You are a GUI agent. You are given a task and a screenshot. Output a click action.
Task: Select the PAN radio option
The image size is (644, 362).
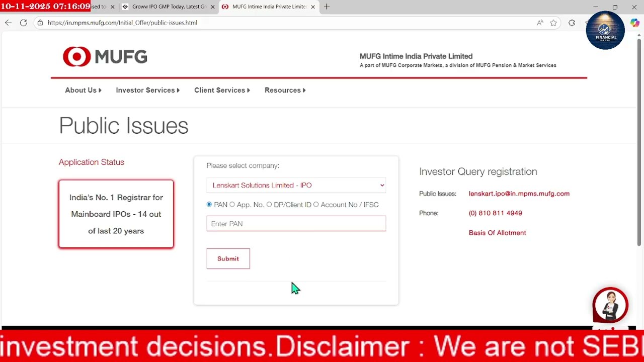coord(209,205)
